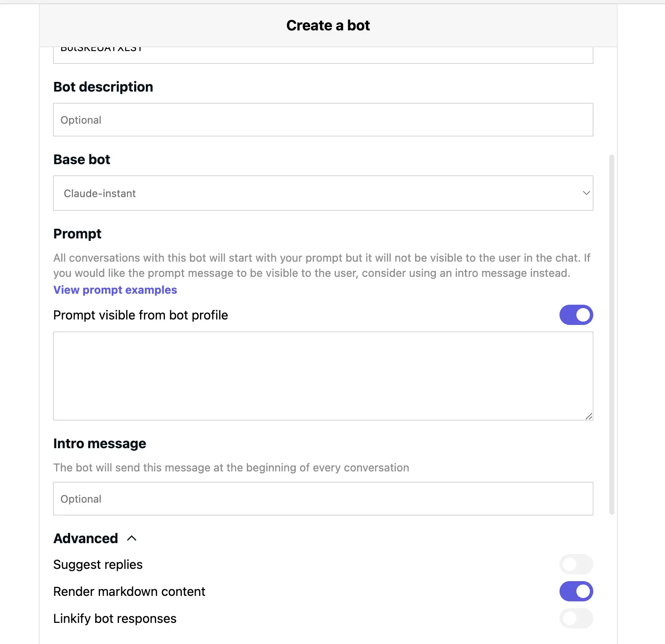Collapse the Advanced section heading
665x644 pixels.
[86, 538]
